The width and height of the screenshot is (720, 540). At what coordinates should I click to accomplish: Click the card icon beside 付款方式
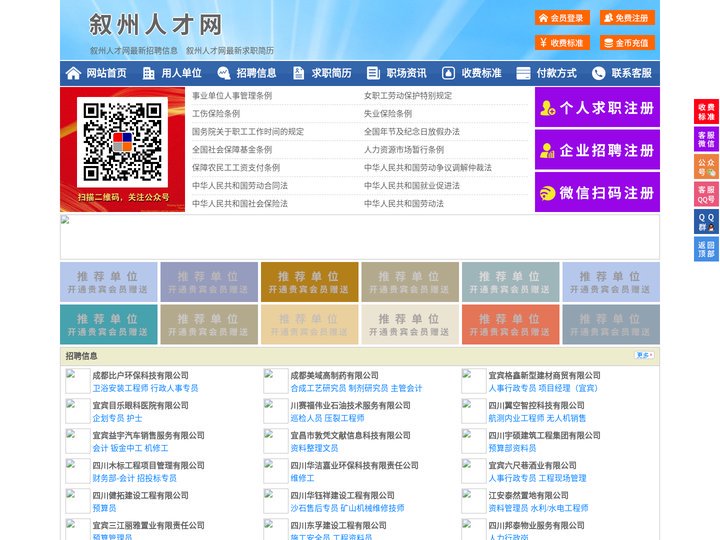523,73
